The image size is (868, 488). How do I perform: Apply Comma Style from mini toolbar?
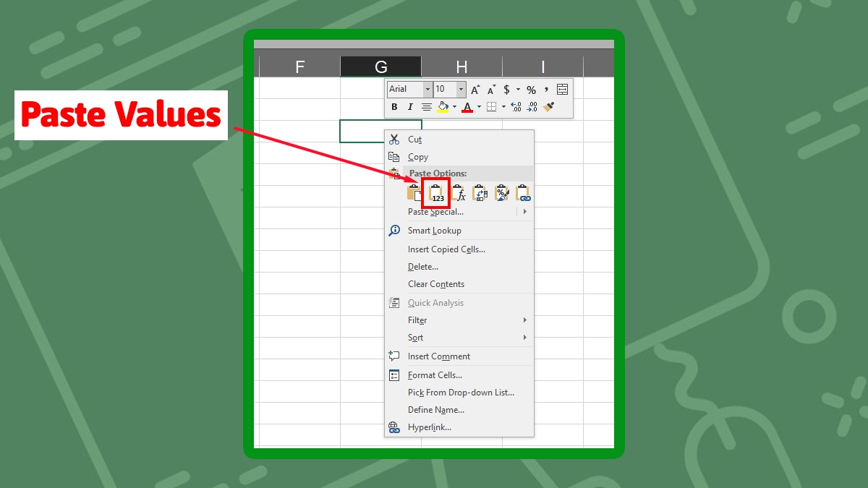point(547,90)
